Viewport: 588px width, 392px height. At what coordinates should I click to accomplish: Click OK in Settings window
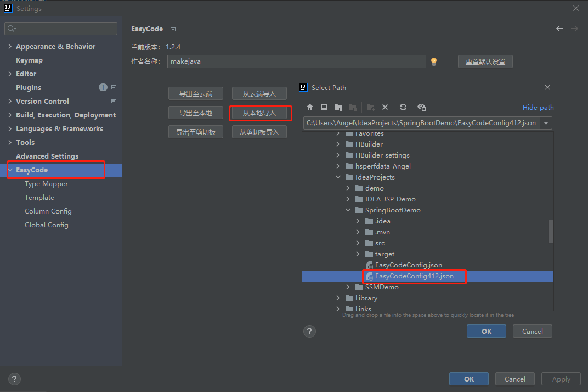469,379
